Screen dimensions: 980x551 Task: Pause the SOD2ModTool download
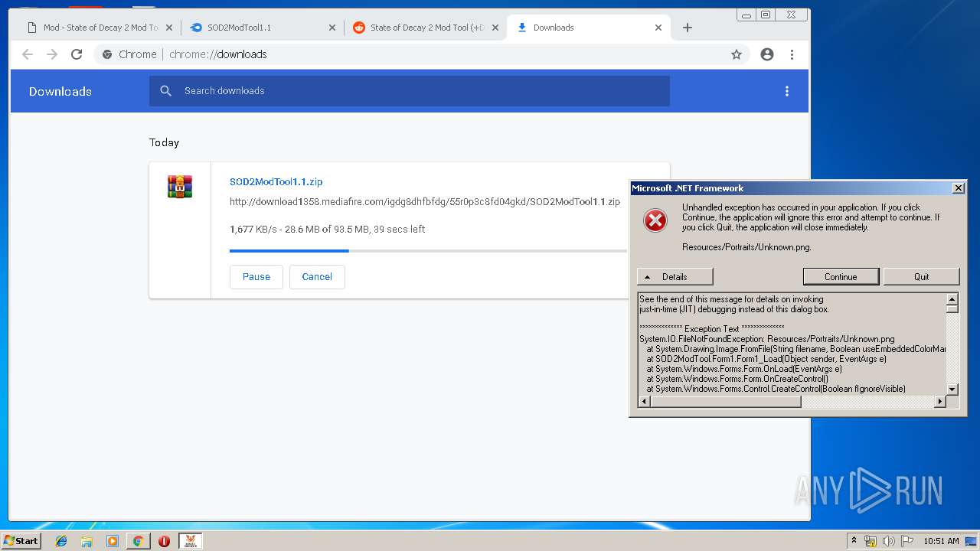pyautogui.click(x=256, y=277)
